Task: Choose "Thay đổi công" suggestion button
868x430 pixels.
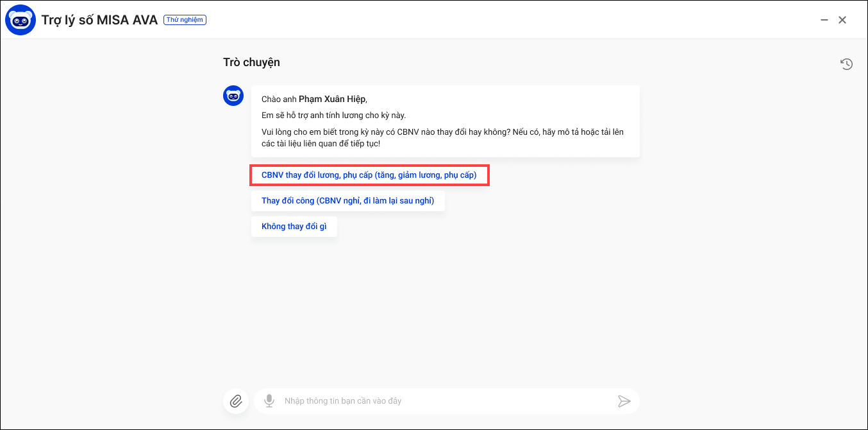Action: [x=347, y=201]
